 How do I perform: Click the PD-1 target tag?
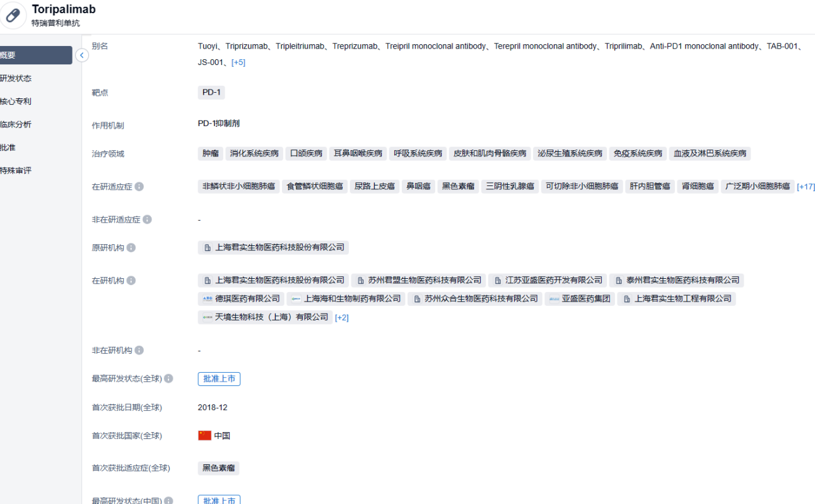tap(211, 93)
